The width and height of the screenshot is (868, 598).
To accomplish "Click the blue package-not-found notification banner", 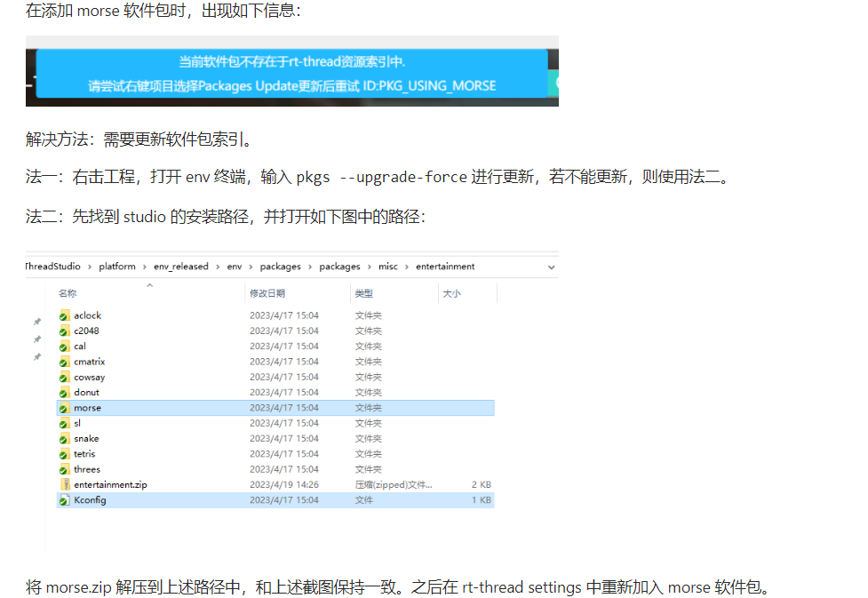I will click(x=291, y=74).
